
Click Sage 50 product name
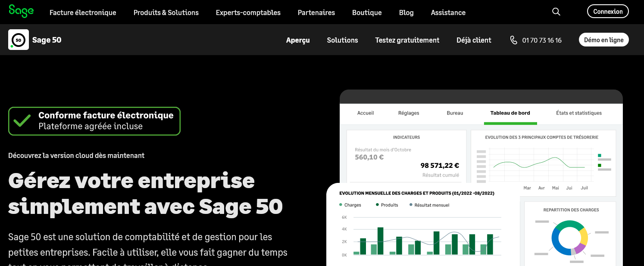point(47,40)
